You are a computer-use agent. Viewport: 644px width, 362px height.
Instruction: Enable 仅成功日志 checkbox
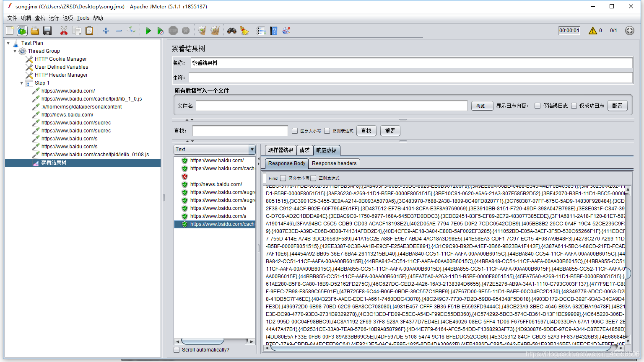point(574,106)
